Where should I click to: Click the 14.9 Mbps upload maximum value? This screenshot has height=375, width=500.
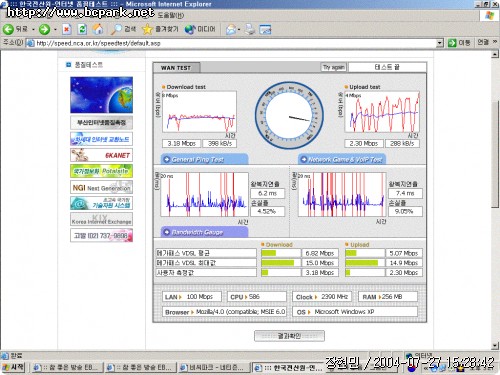click(404, 263)
